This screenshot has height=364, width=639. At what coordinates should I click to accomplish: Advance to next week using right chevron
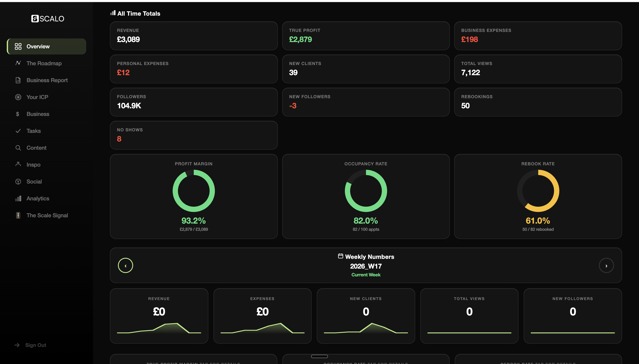pyautogui.click(x=606, y=265)
